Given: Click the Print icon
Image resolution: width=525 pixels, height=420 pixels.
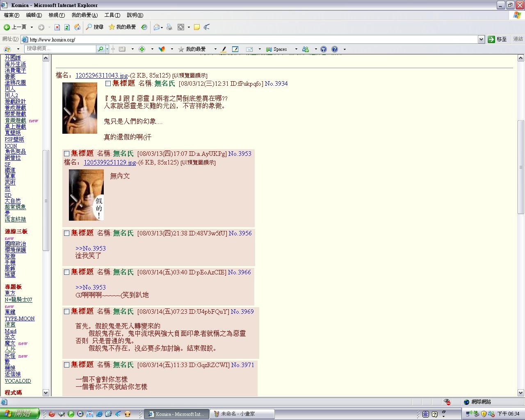Looking at the screenshot, I should point(169,27).
